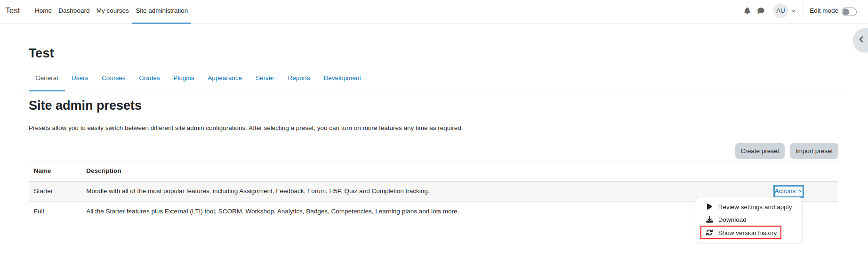This screenshot has width=868, height=260.
Task: Switch to the Users tab
Action: pos(80,78)
